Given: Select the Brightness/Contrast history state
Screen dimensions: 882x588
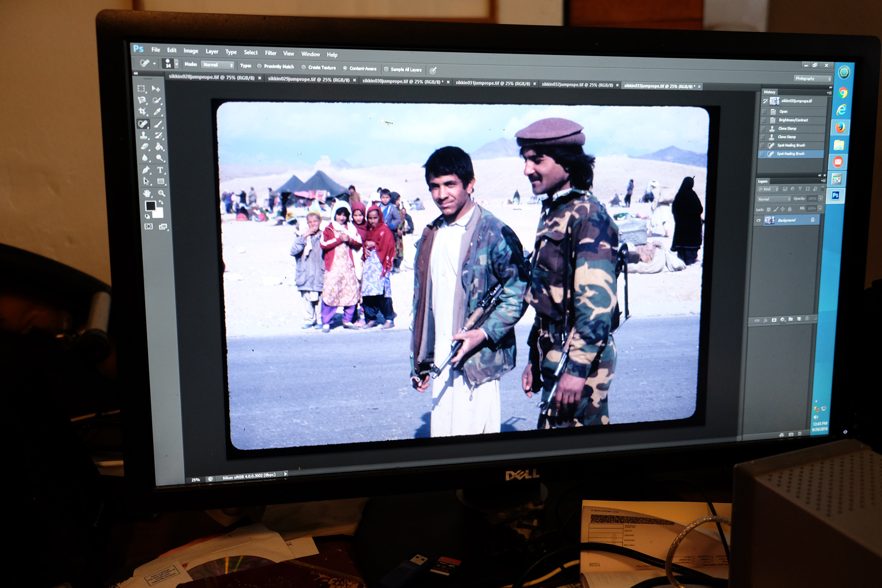Looking at the screenshot, I should tap(793, 120).
